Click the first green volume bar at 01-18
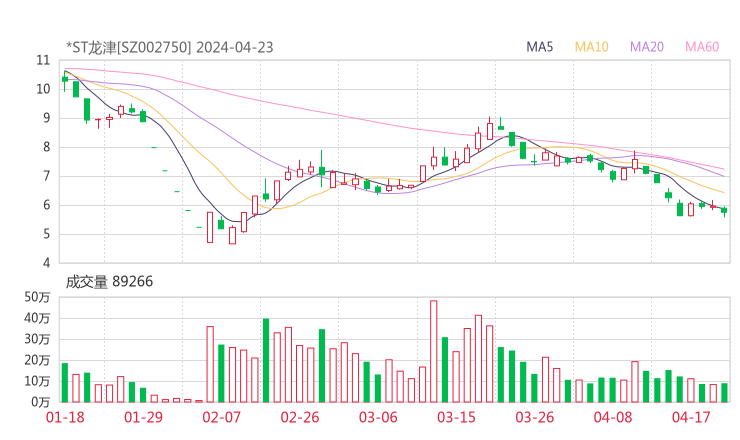Viewport: 740px width, 440px height. [65, 383]
